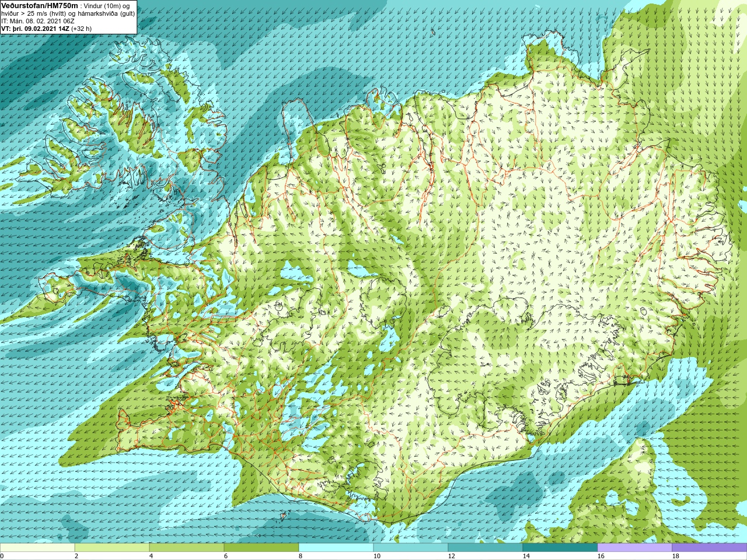Click the legend tick label '6'
This screenshot has height=560, width=747.
click(226, 556)
